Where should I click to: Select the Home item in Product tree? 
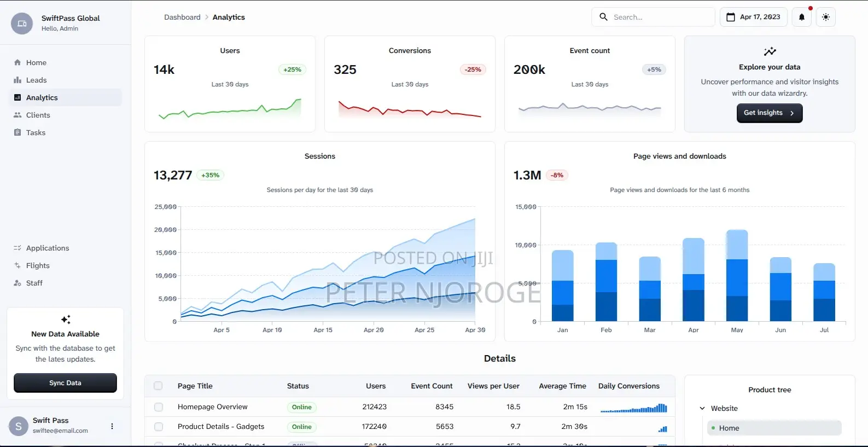tap(774, 428)
